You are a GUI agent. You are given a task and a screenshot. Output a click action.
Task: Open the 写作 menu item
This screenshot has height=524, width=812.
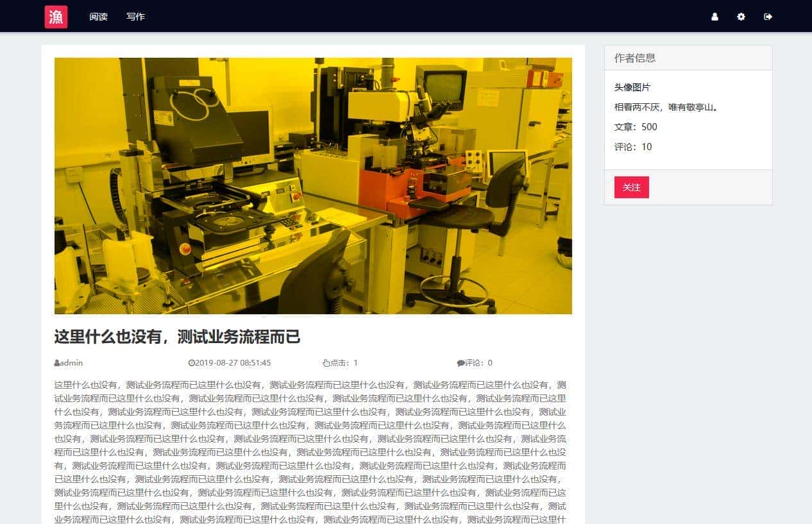[x=135, y=17]
